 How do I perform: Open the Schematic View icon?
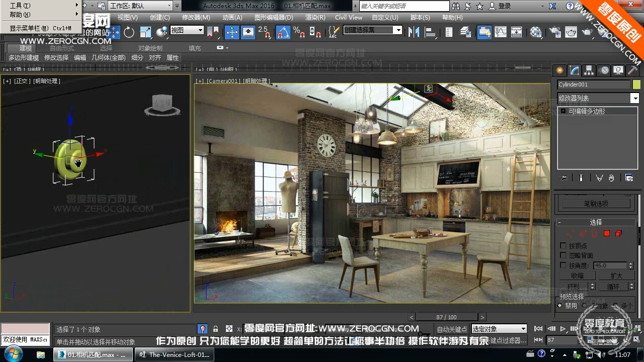pos(517,32)
